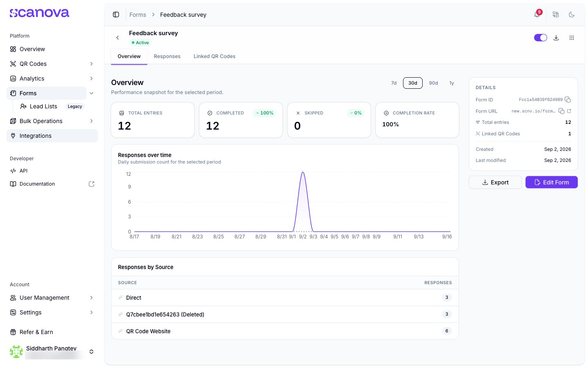Click the Completion Rate card
The width and height of the screenshot is (588, 368).
417,120
